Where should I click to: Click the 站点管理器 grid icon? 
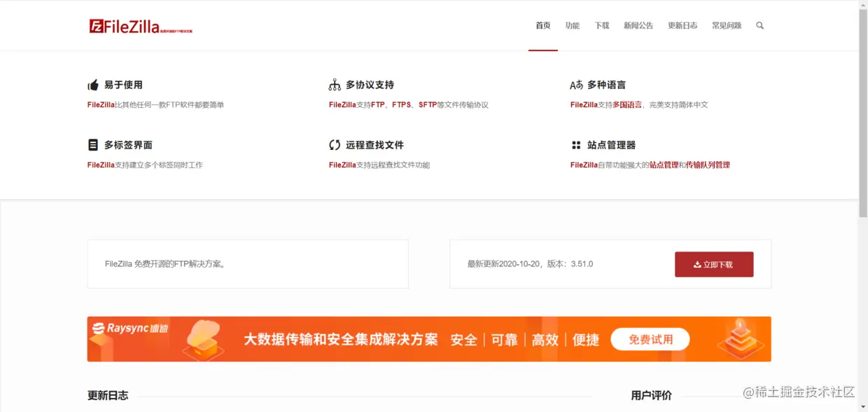[x=576, y=144]
